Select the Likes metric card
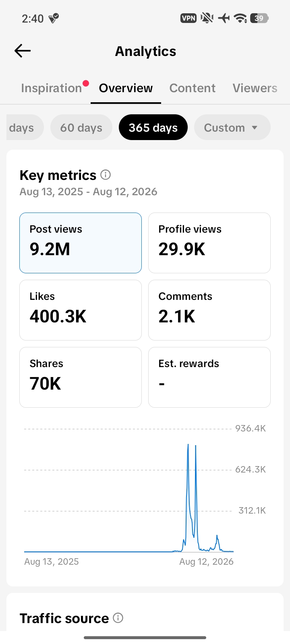Screen dimensions: 290x644 pyautogui.click(x=81, y=310)
